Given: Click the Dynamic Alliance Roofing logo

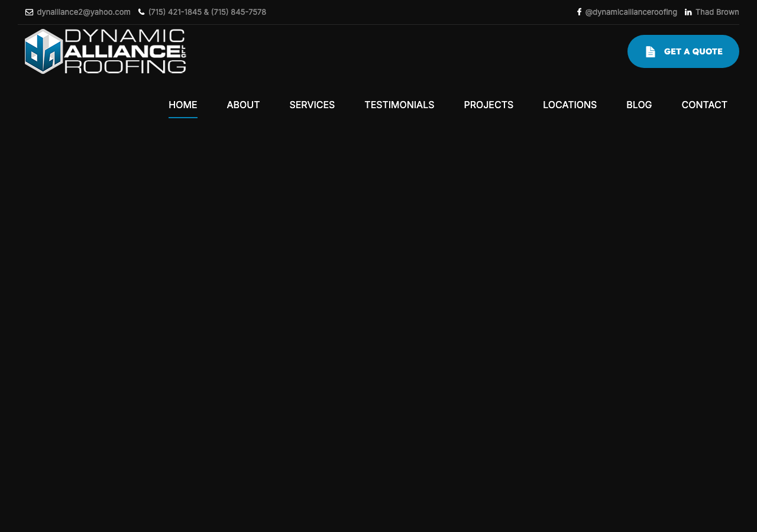Looking at the screenshot, I should 105,51.
